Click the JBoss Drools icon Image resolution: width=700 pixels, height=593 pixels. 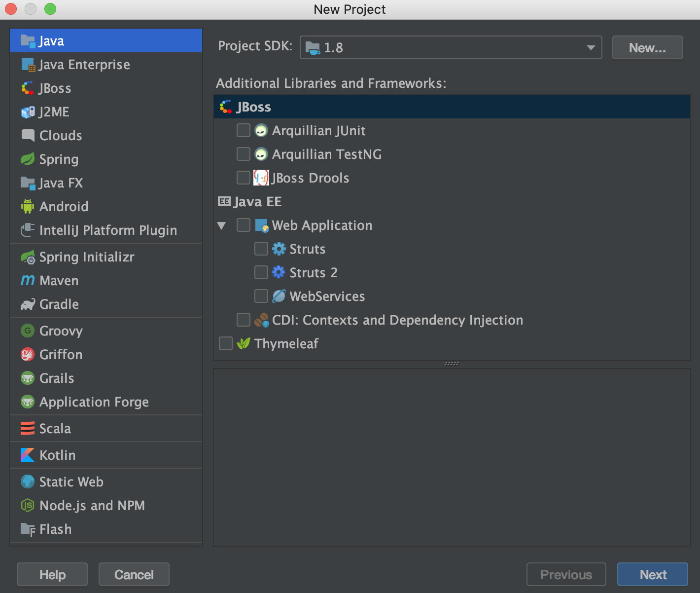[261, 178]
